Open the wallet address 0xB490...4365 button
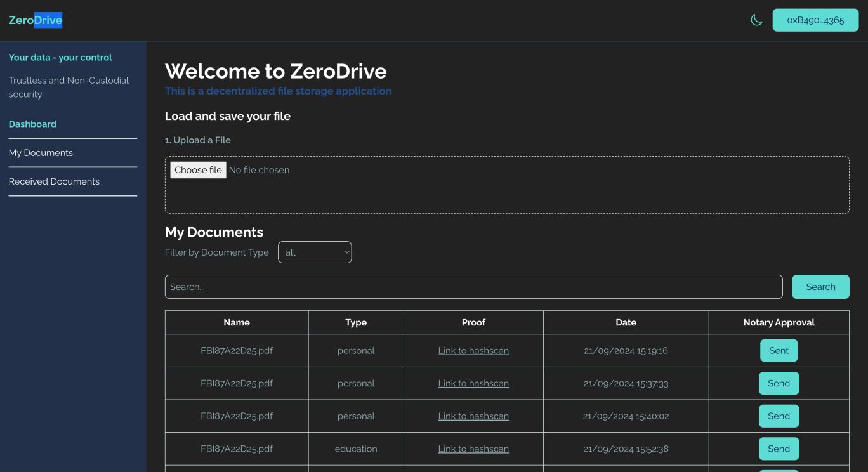The image size is (868, 472). (x=815, y=20)
